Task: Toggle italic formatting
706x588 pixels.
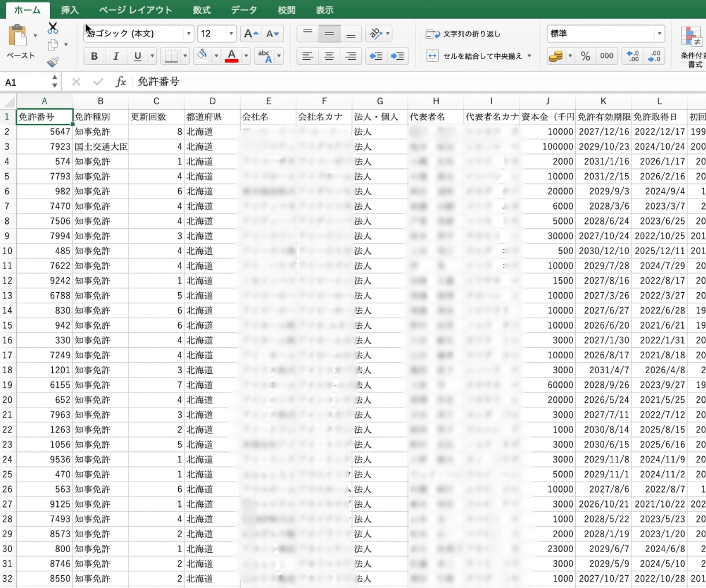Action: [116, 56]
